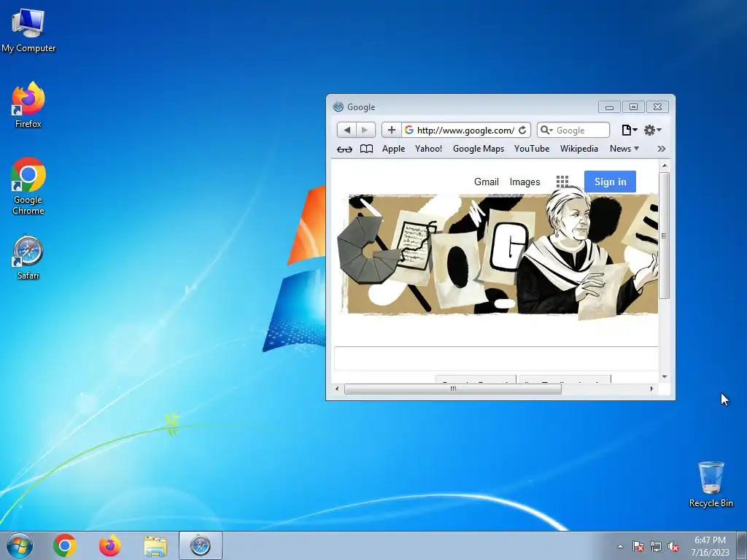
Task: Open the taskbar clock and date
Action: (710, 546)
